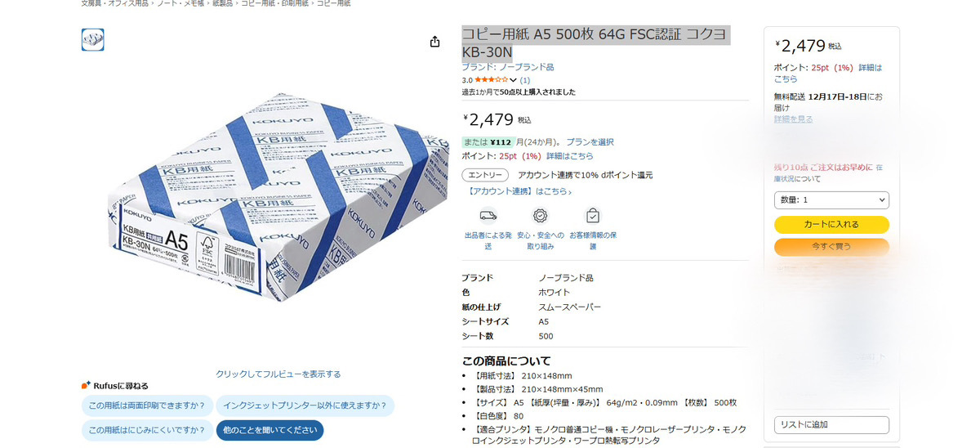Expand the star rating dropdown chevron
This screenshot has width=980, height=448.
click(x=513, y=80)
